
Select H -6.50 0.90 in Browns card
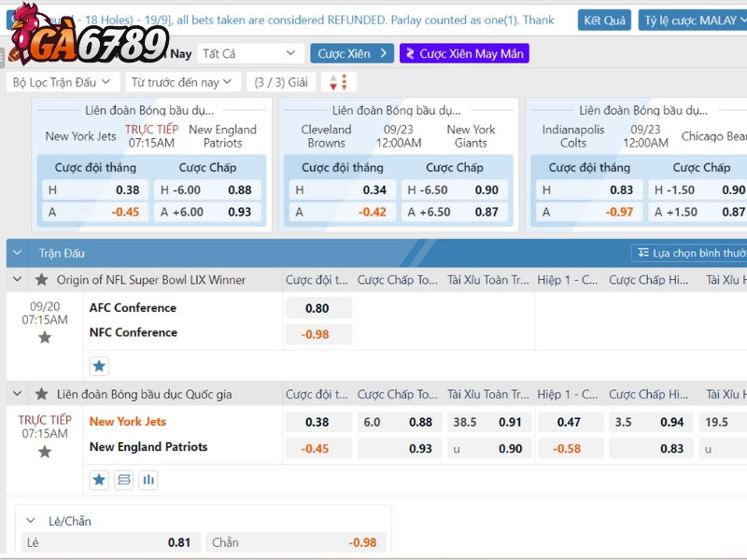point(455,190)
